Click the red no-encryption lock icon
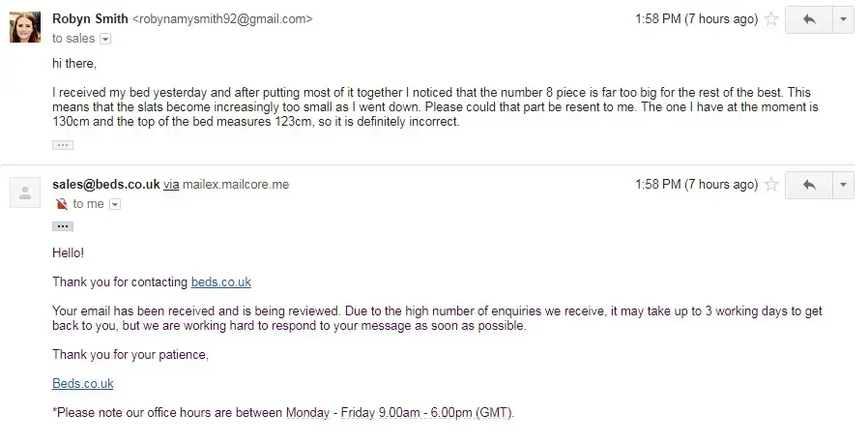Viewport: 868px width, 443px height. coord(61,204)
